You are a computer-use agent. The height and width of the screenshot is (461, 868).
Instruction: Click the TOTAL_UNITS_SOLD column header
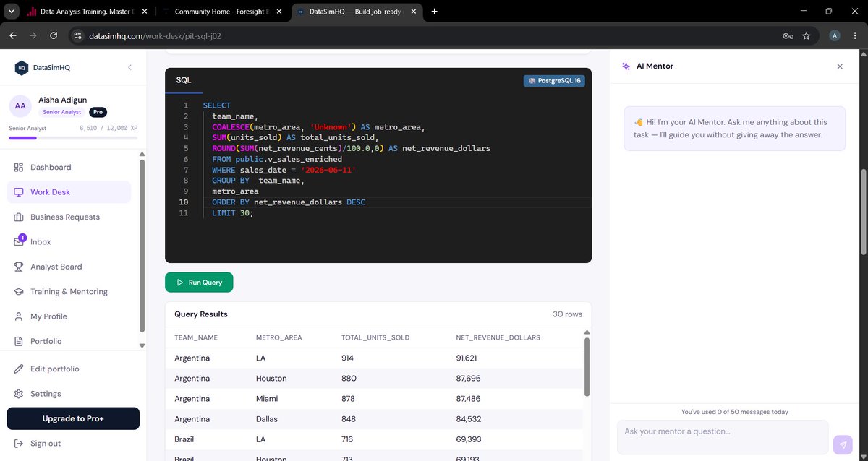click(x=375, y=337)
